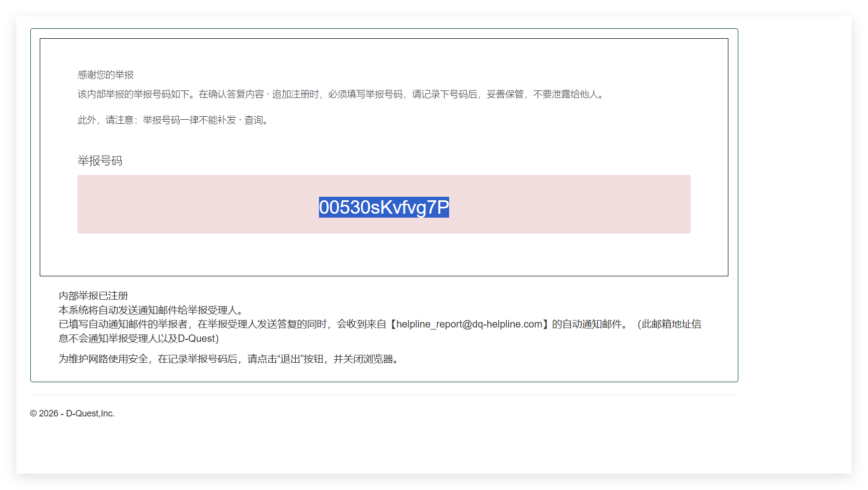Viewport: 868px width, 490px height.
Task: Click the copyright © 2026 - D-Quest,Inc. text
Action: [73, 413]
